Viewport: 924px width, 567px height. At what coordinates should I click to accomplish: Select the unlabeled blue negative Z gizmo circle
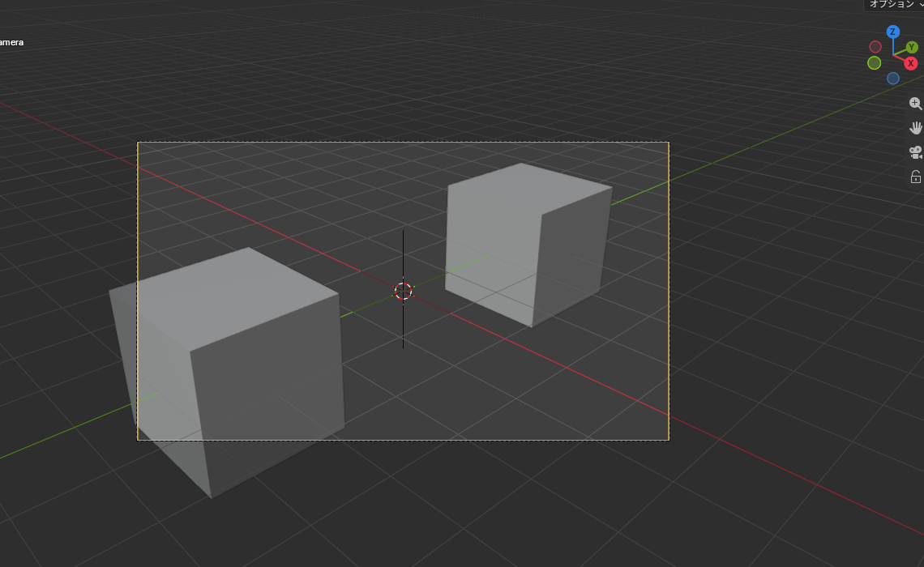892,79
